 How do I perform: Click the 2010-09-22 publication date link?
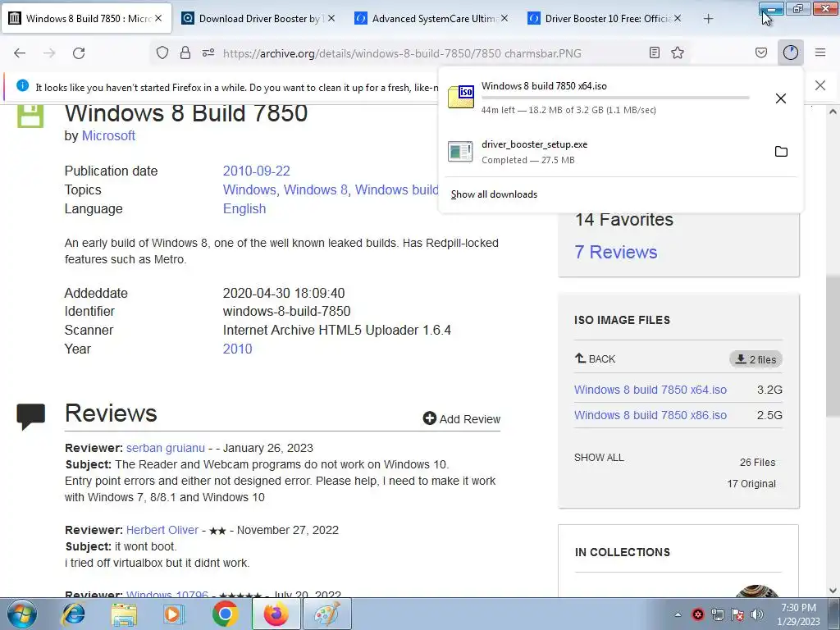(256, 171)
